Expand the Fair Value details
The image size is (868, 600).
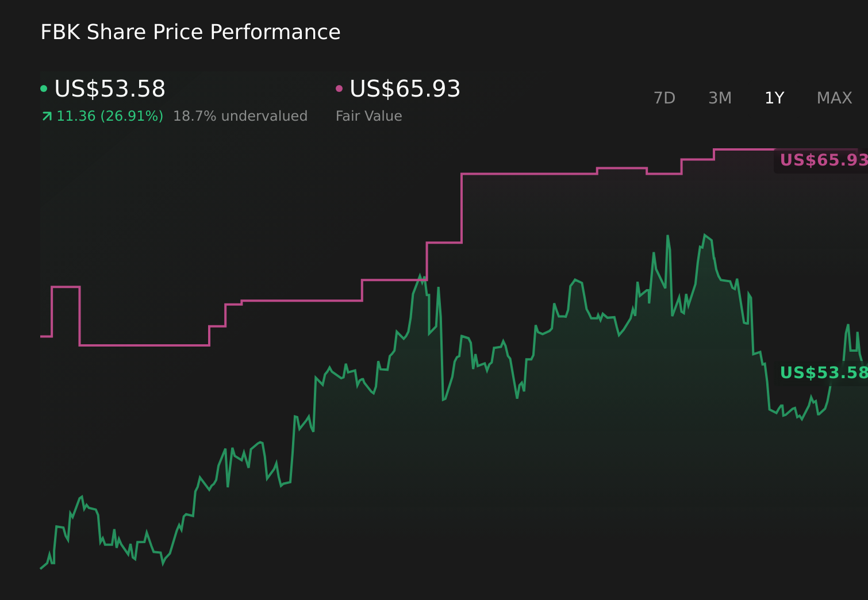point(368,116)
